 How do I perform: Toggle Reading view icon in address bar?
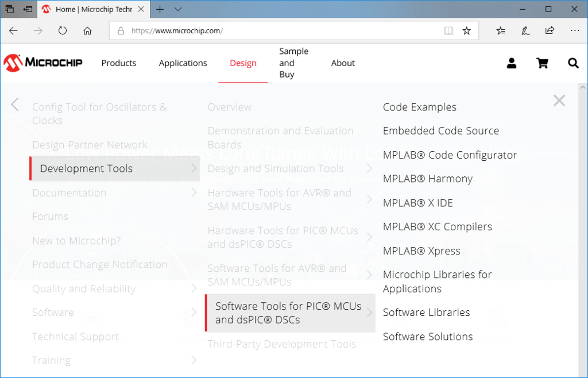coord(448,31)
